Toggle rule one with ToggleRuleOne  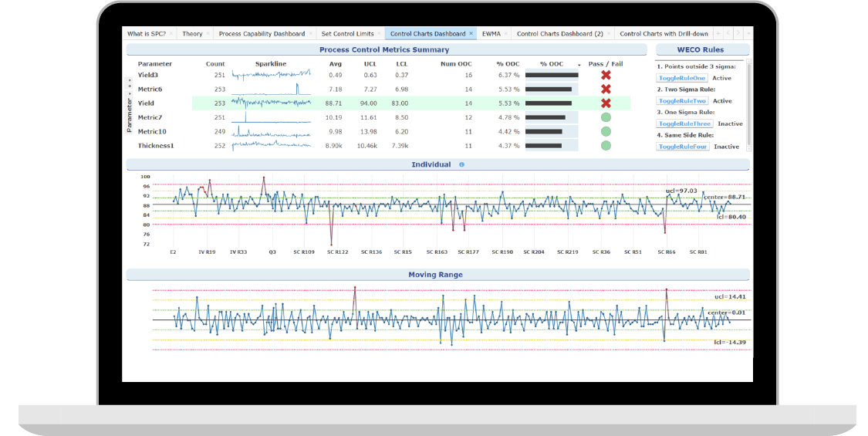point(682,78)
